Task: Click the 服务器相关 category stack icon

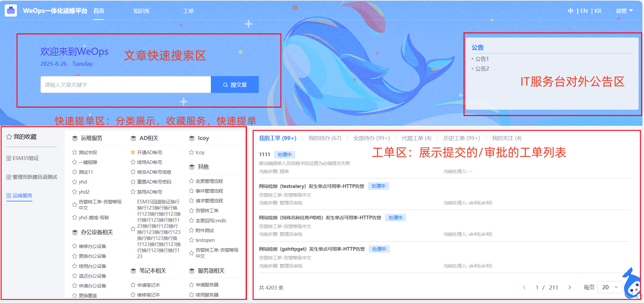Action: pyautogui.click(x=192, y=271)
